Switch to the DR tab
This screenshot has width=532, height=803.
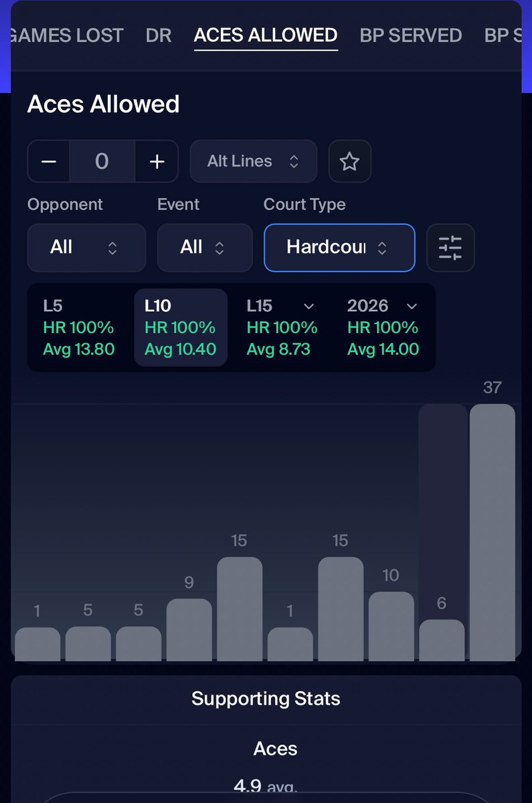tap(159, 35)
